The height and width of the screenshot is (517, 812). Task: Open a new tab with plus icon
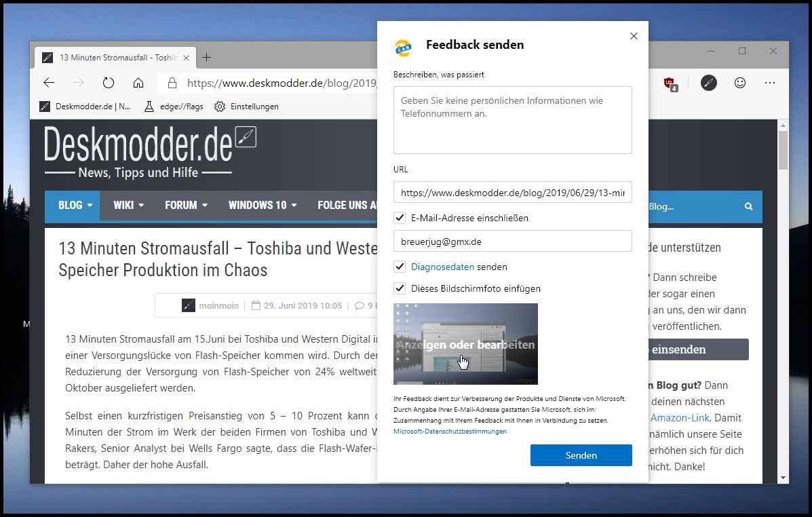tap(206, 58)
